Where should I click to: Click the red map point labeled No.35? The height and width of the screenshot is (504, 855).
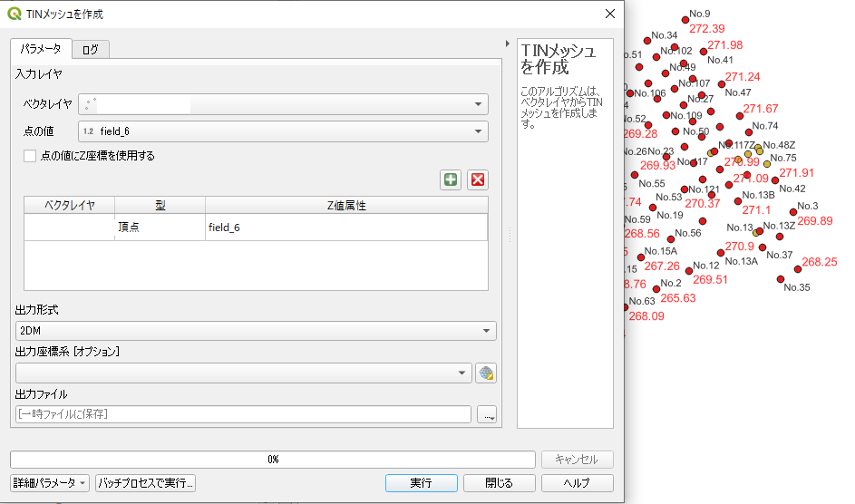point(781,279)
